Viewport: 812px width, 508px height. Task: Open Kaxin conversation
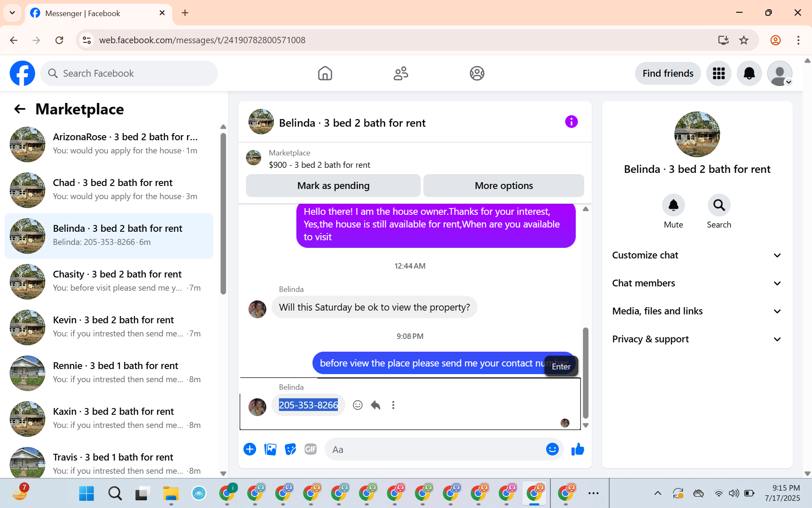109,419
